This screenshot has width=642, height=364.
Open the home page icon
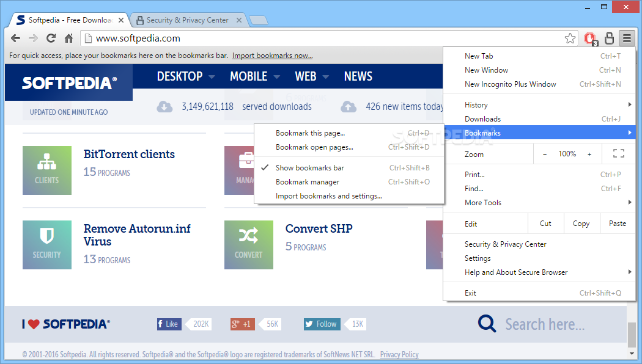tap(68, 38)
